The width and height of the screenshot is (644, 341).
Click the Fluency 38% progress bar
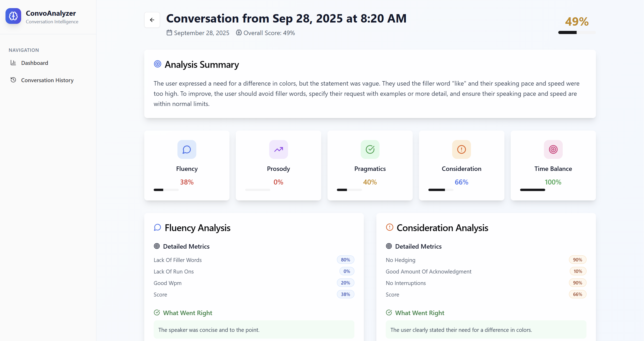click(x=166, y=190)
